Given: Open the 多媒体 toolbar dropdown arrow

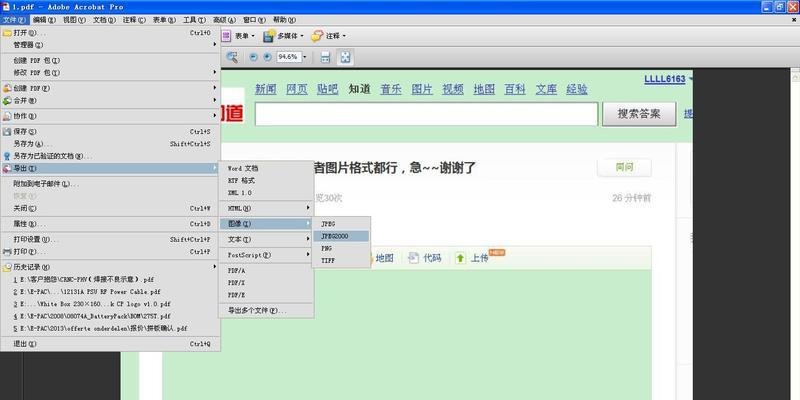Looking at the screenshot, I should 302,36.
